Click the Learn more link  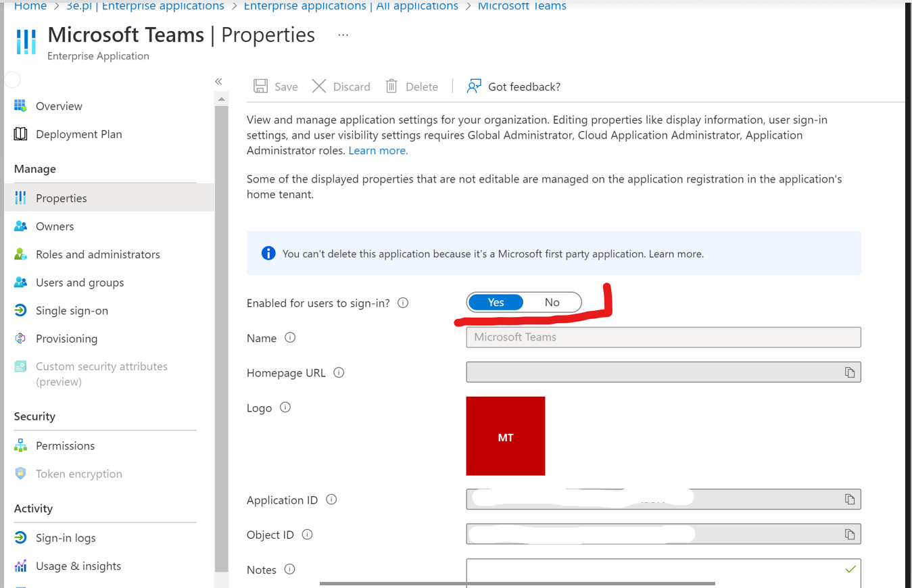click(x=377, y=150)
